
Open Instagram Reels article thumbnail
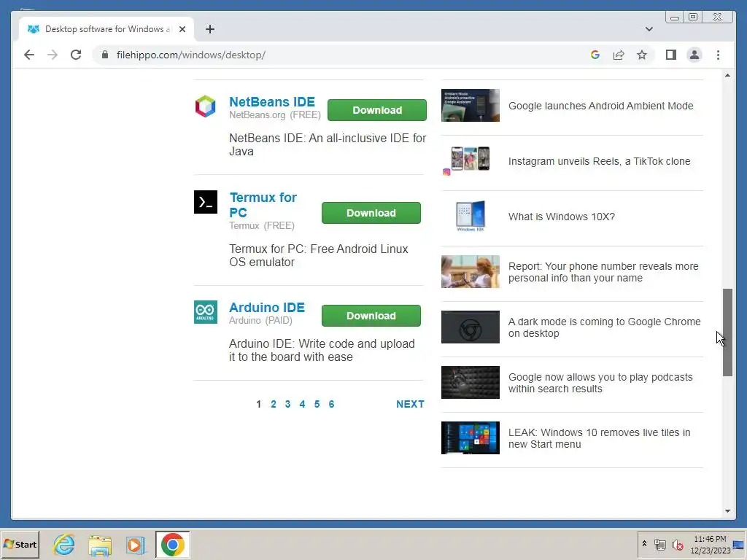click(471, 161)
